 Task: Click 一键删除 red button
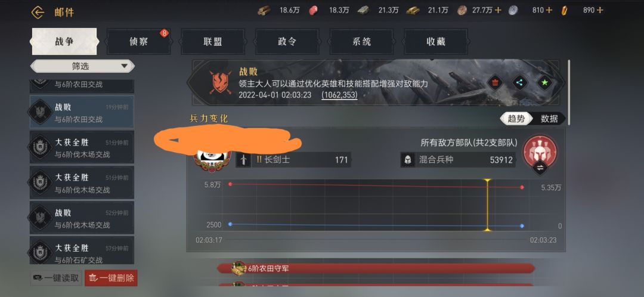111,278
